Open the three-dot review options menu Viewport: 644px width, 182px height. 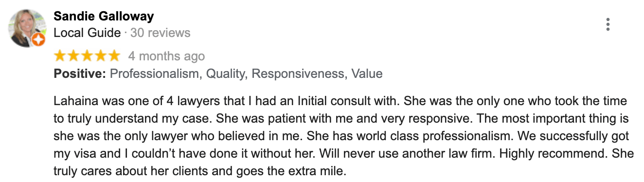click(608, 24)
